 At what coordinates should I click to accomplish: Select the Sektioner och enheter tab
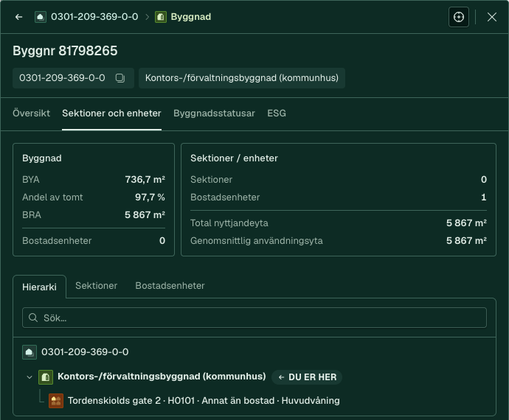[111, 113]
